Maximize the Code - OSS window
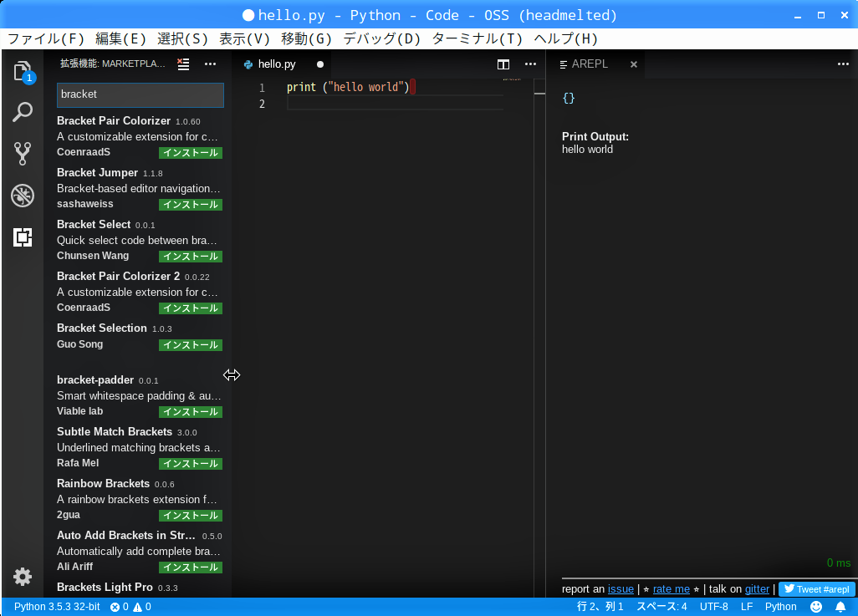The height and width of the screenshot is (616, 858). point(821,15)
